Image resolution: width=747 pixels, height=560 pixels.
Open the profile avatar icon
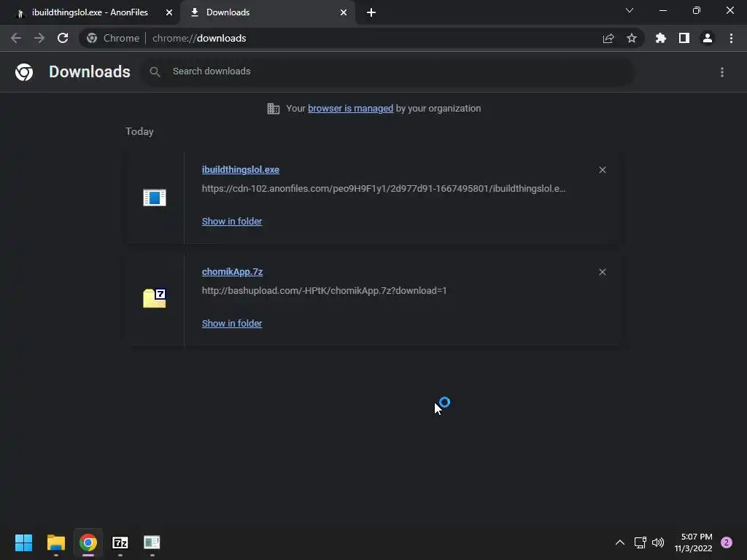pyautogui.click(x=708, y=38)
